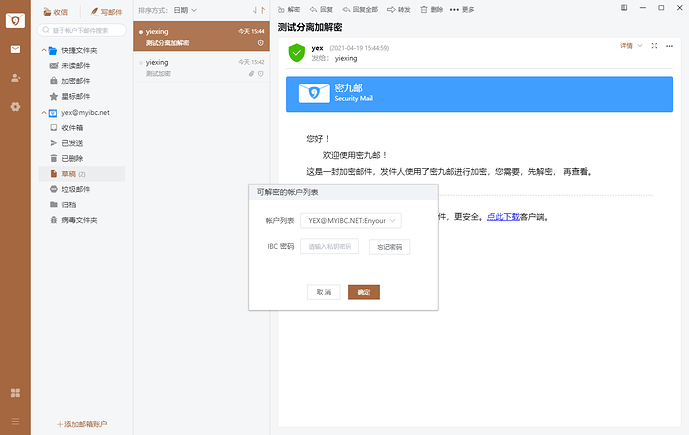Expand 详情 details of the message

pyautogui.click(x=631, y=46)
